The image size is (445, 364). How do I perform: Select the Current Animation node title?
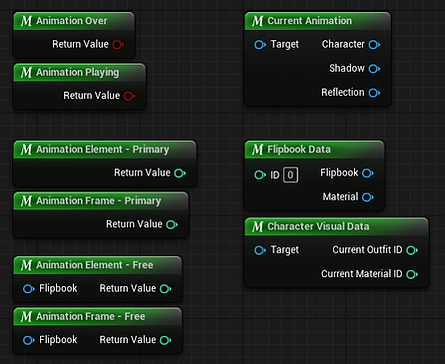coord(309,21)
